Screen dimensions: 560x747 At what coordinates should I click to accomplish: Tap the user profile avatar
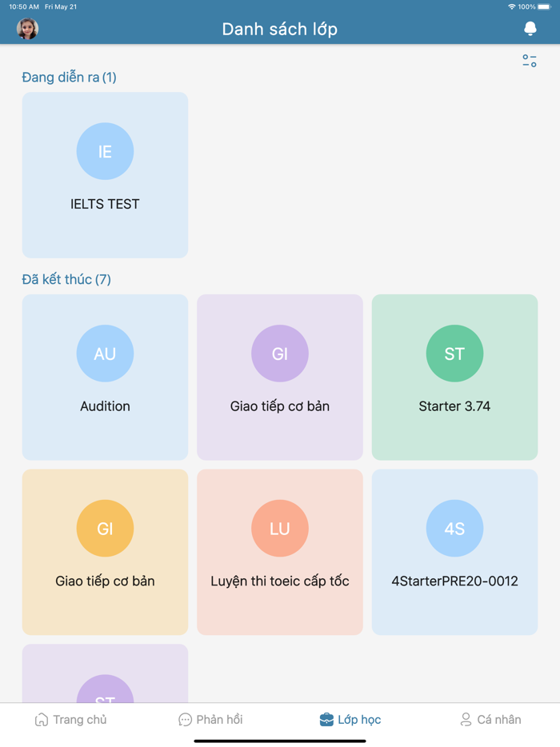[27, 29]
